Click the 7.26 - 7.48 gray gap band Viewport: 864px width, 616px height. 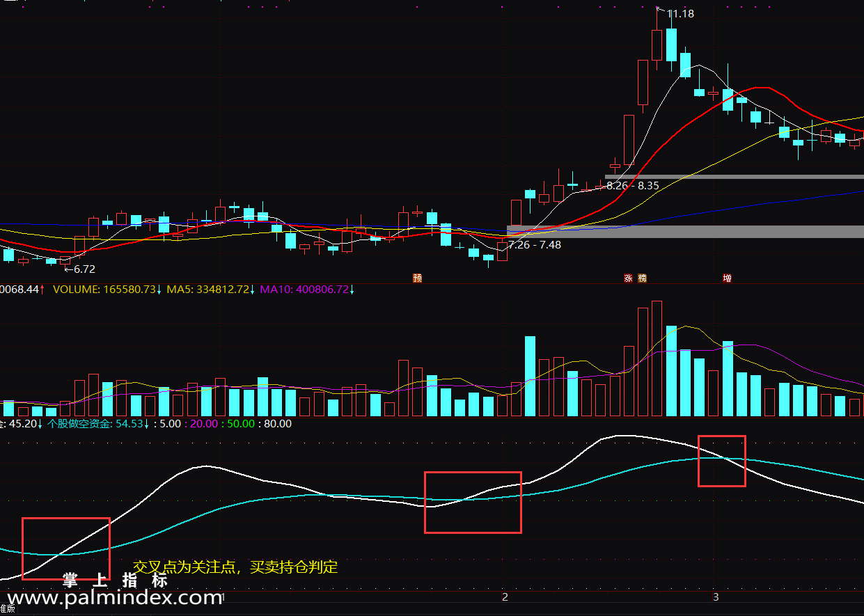tap(685, 232)
